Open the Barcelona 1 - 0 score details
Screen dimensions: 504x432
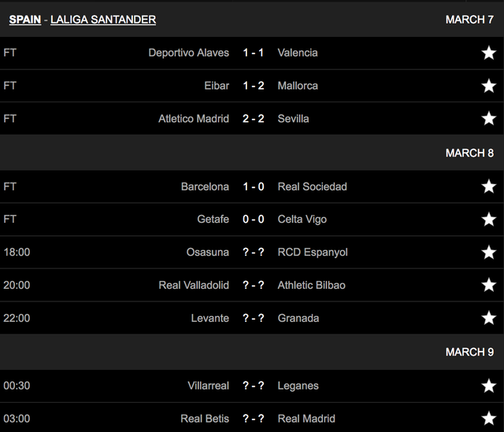pyautogui.click(x=253, y=186)
